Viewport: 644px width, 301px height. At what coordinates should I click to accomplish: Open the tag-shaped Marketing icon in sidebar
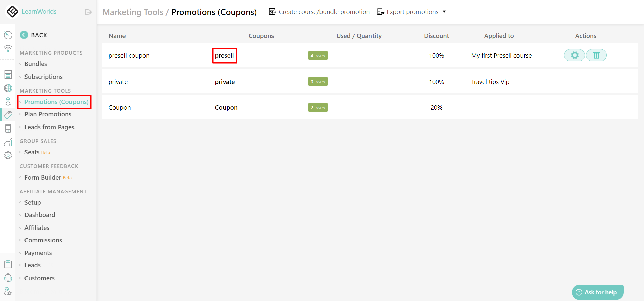8,115
